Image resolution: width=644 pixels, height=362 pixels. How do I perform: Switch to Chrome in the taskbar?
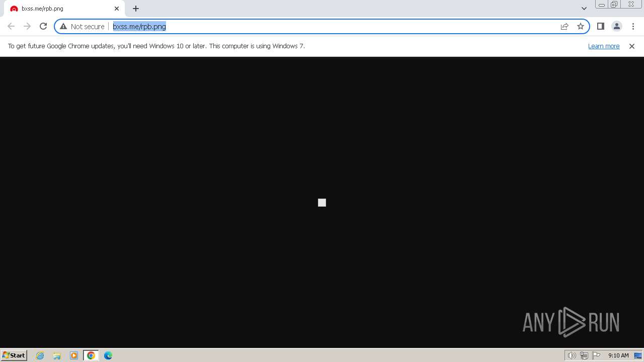[x=91, y=355]
